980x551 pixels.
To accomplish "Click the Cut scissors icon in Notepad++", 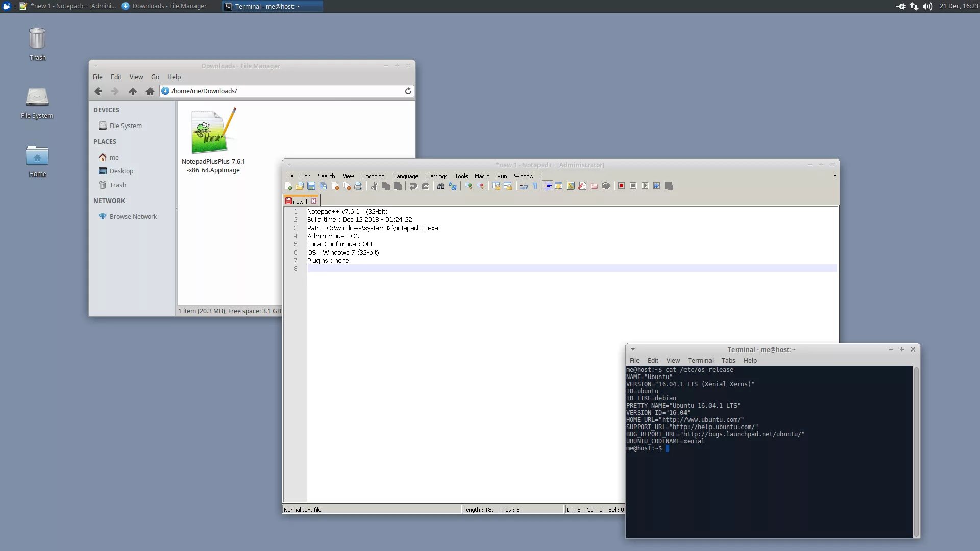I will tap(374, 186).
